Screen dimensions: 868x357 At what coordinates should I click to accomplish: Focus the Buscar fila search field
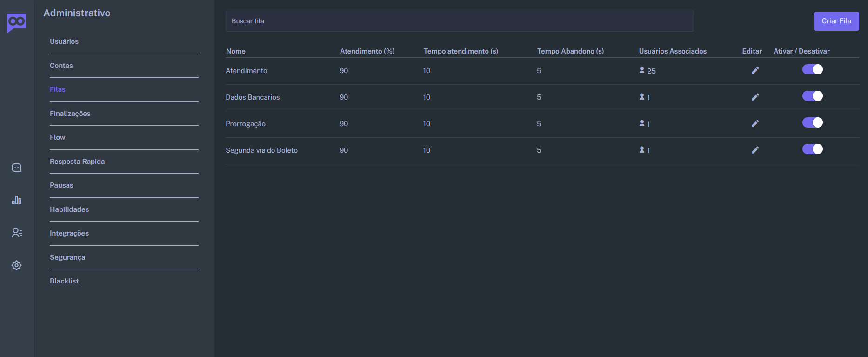click(460, 21)
